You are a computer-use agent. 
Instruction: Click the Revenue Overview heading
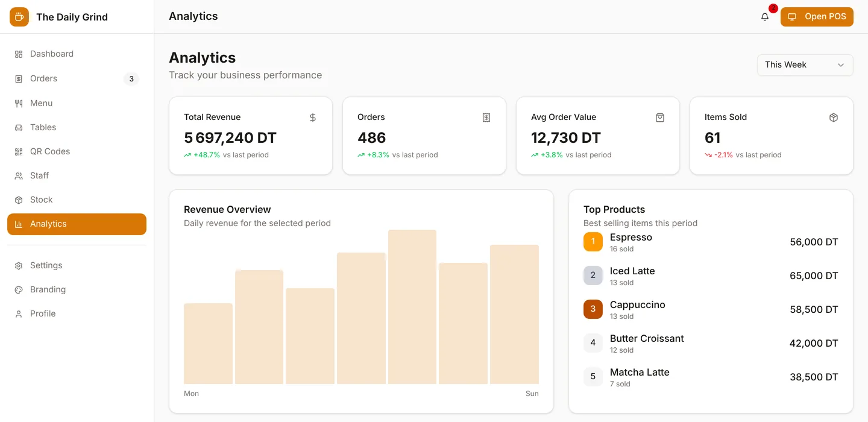coord(227,210)
